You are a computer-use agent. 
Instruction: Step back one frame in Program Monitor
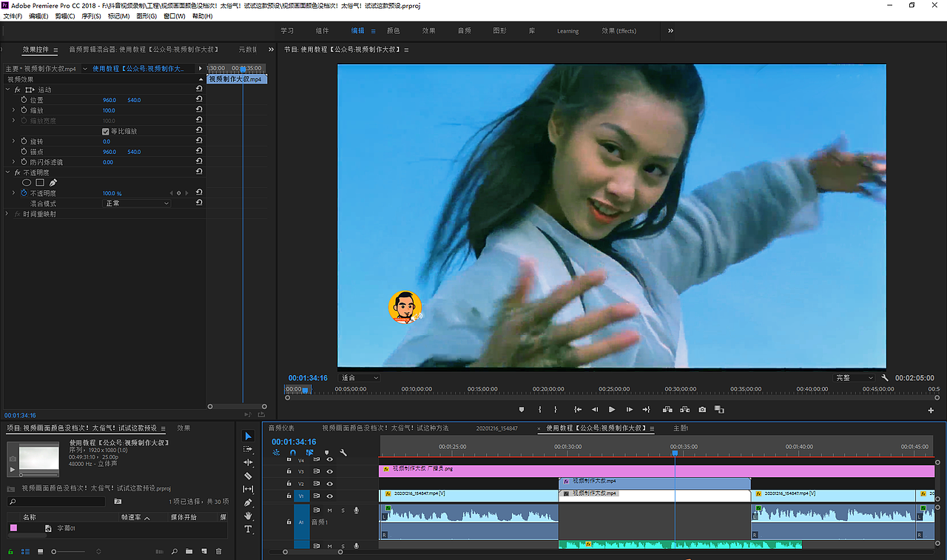594,409
